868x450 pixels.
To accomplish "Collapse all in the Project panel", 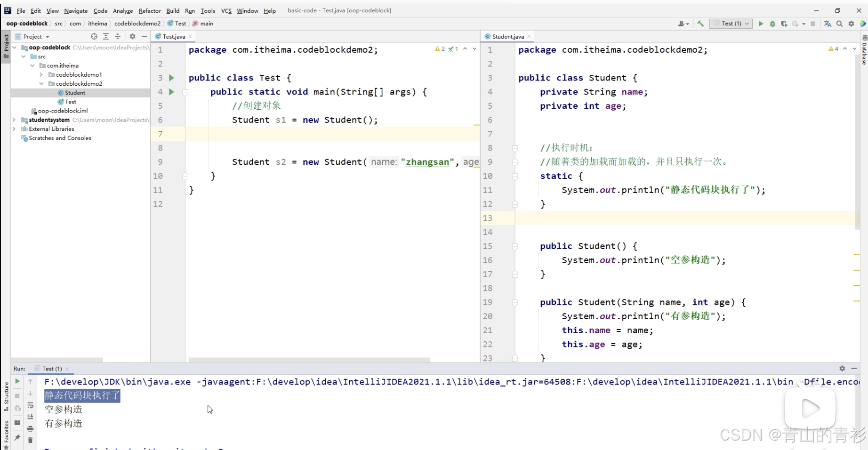I will pyautogui.click(x=118, y=36).
